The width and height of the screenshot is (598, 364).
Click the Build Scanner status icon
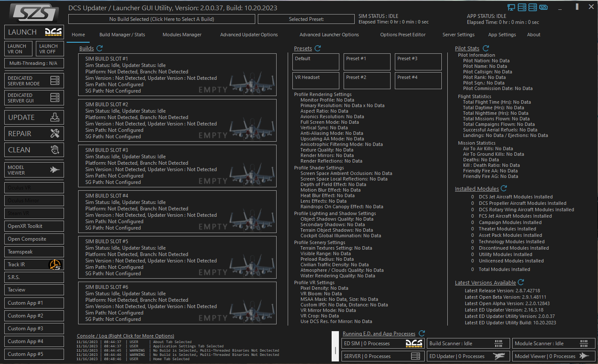click(499, 344)
